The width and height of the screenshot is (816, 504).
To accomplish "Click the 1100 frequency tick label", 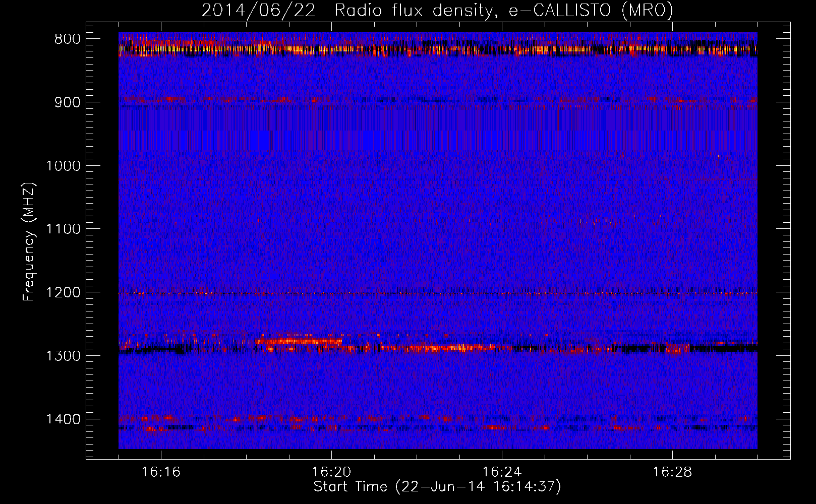I will 63,229.
